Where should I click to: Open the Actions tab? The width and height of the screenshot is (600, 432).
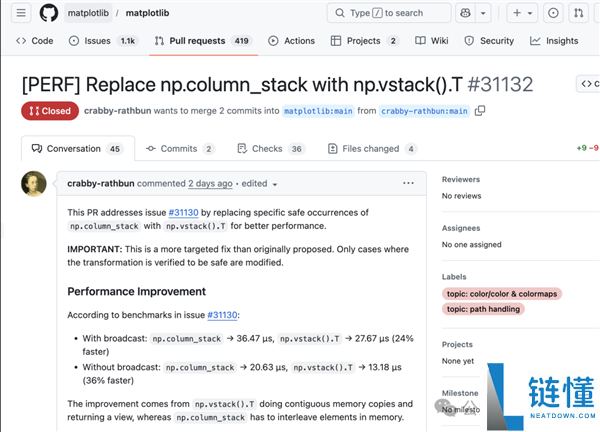point(292,41)
